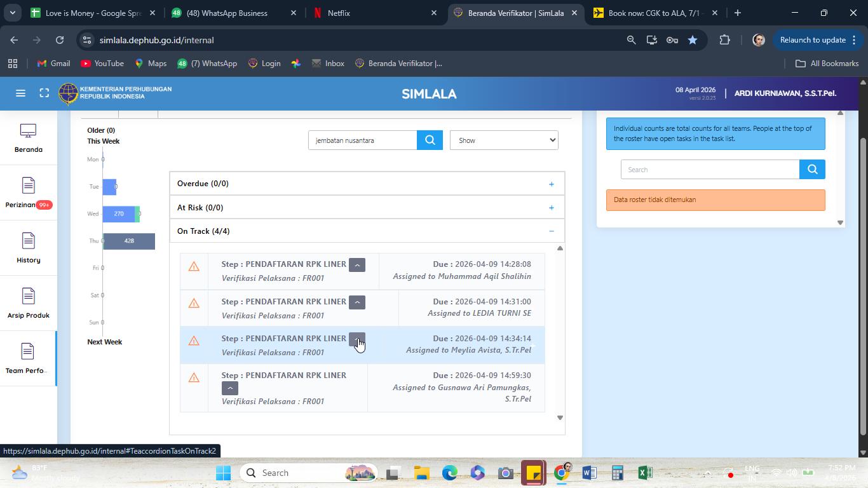This screenshot has width=868, height=488.
Task: Open the hamburger menu in SIMLALA header
Action: click(x=20, y=93)
